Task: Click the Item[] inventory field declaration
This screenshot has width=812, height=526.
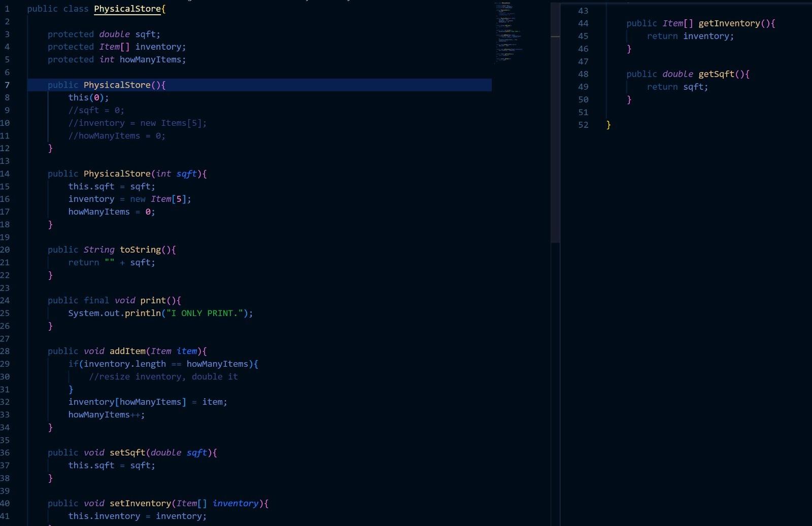Action: coord(117,47)
